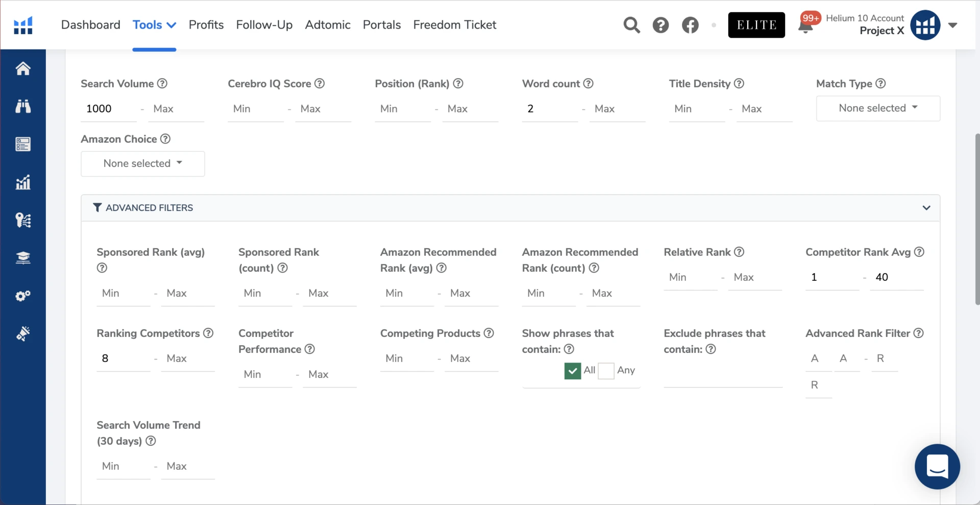
Task: Open the graduation cap learning icon
Action: (x=23, y=258)
